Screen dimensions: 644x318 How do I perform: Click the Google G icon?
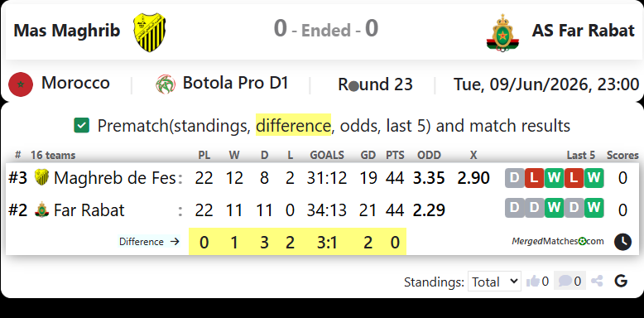coord(621,281)
